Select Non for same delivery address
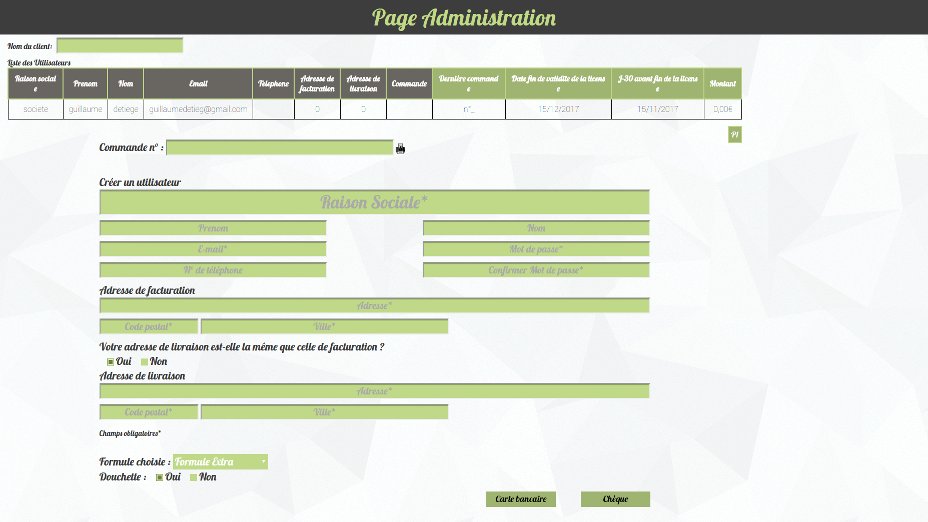 point(144,362)
